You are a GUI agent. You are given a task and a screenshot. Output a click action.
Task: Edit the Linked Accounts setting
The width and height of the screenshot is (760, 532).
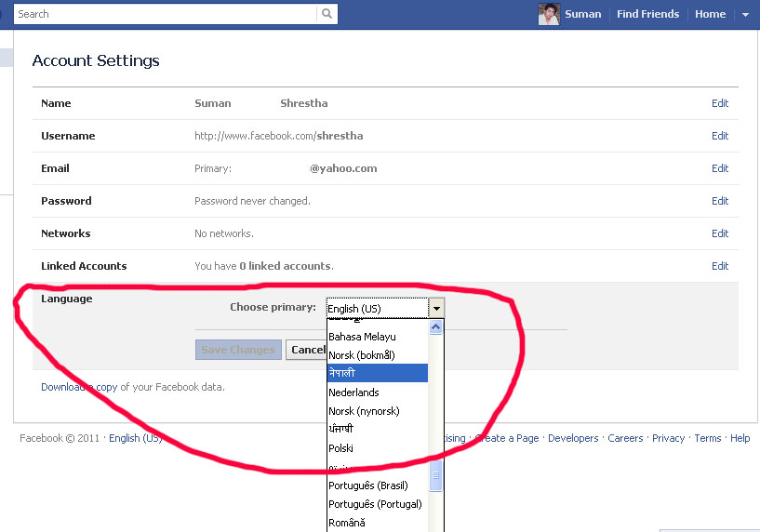click(x=720, y=265)
